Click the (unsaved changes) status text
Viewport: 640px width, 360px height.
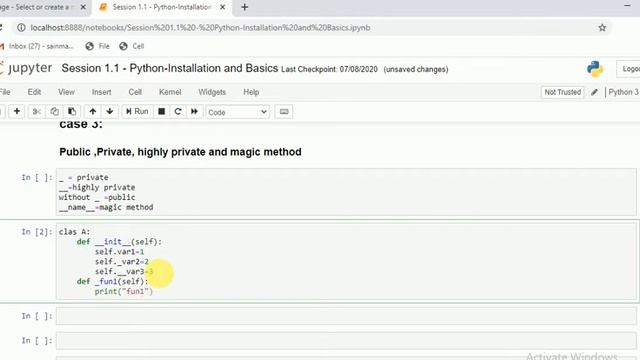[416, 69]
